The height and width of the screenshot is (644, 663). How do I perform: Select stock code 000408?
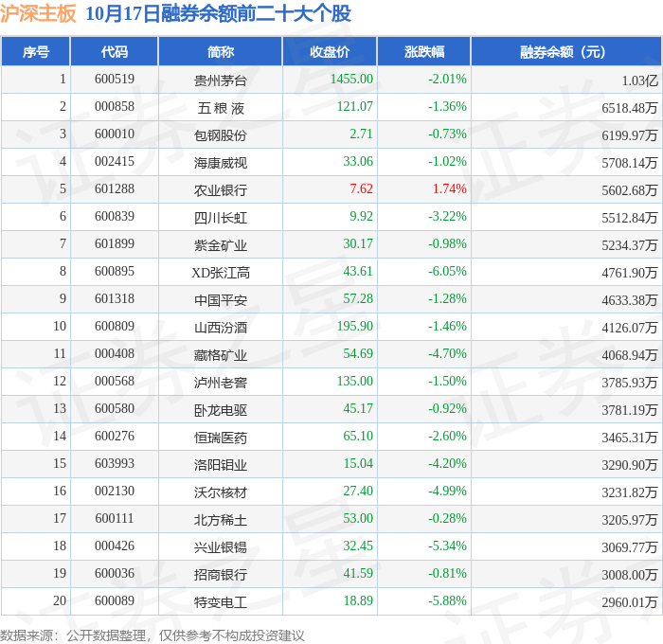tap(115, 354)
